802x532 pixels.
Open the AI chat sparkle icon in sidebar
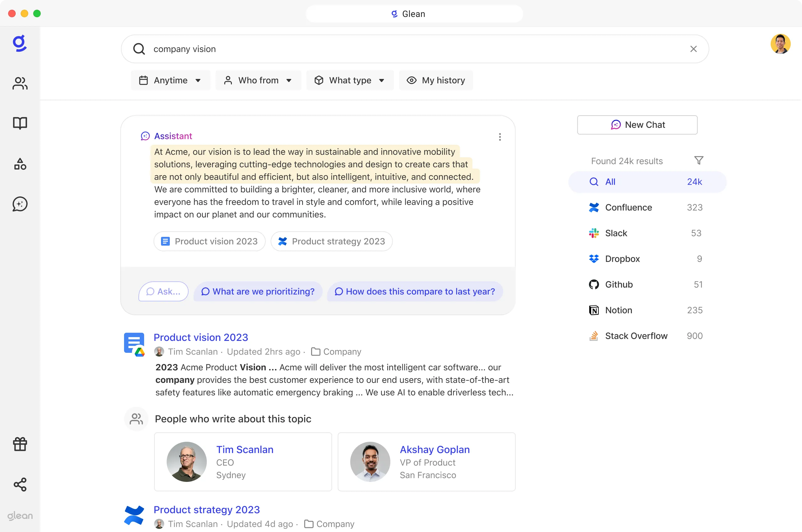click(x=20, y=204)
